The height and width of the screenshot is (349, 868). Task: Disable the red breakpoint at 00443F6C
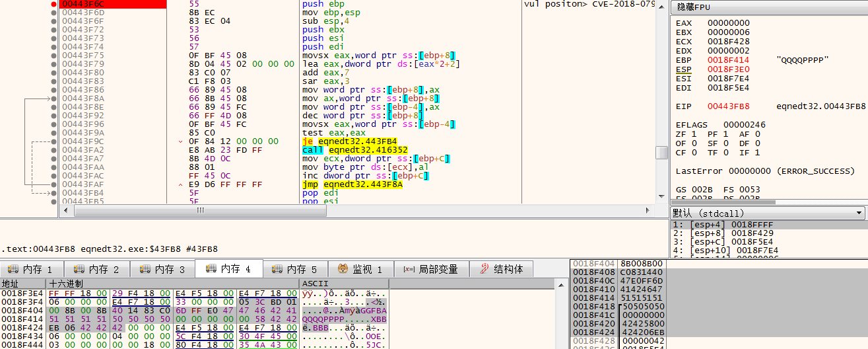click(53, 4)
